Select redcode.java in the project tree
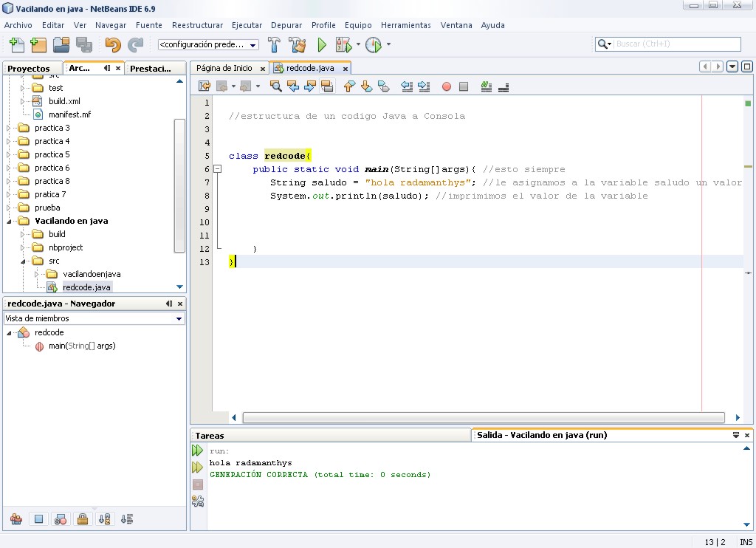Image resolution: width=756 pixels, height=548 pixels. (85, 287)
